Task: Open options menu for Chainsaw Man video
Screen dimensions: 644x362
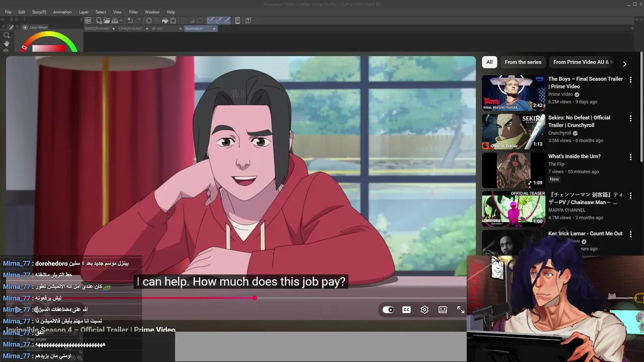Action: 630,196
